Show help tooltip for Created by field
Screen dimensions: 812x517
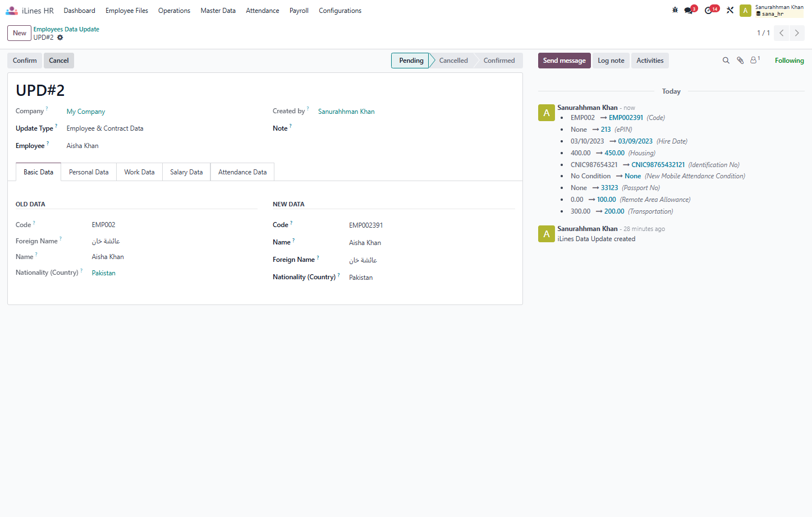coord(308,108)
